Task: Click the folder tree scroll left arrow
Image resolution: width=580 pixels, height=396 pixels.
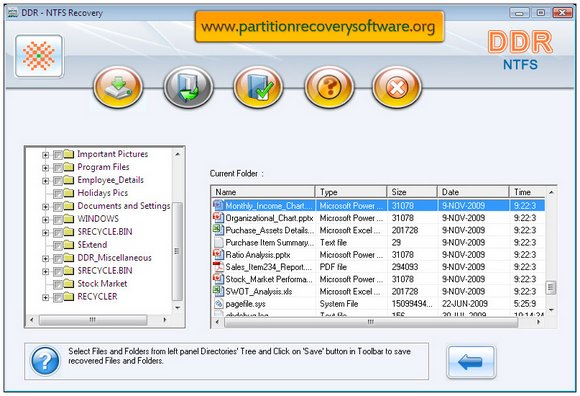Action: pyautogui.click(x=31, y=319)
